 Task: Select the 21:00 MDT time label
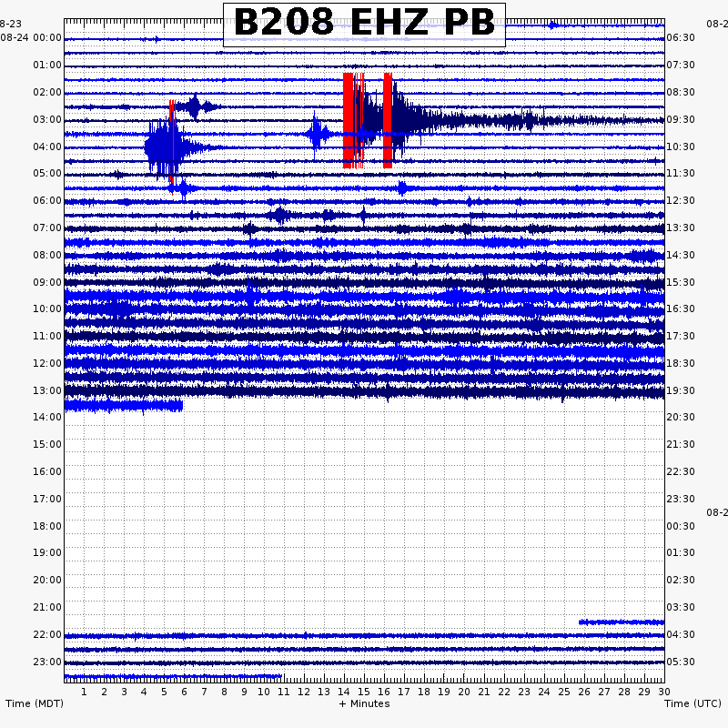[x=47, y=607]
